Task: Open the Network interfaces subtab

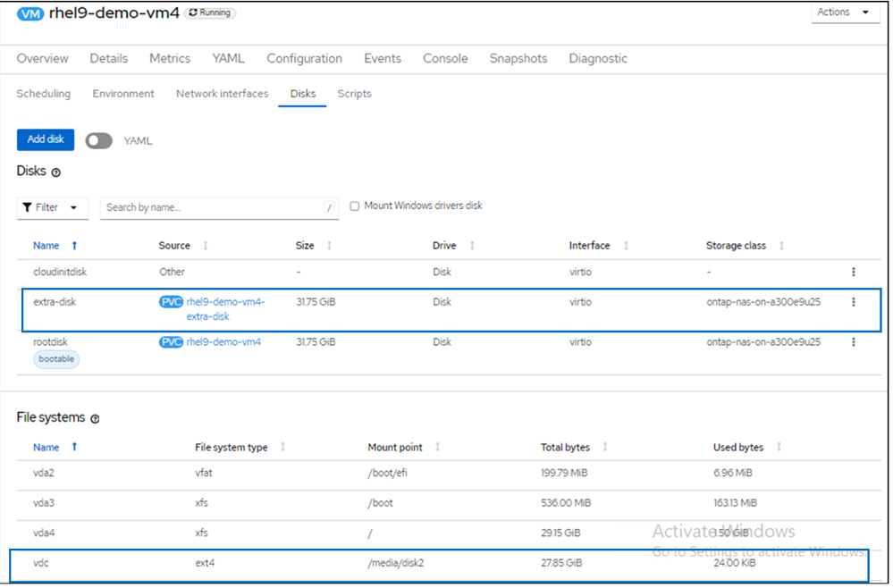Action: coord(222,94)
